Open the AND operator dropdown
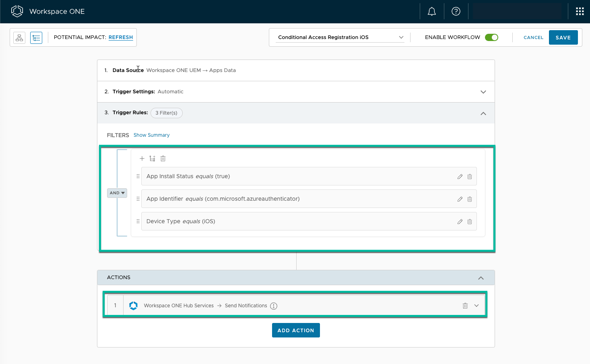The height and width of the screenshot is (364, 590). 117,193
